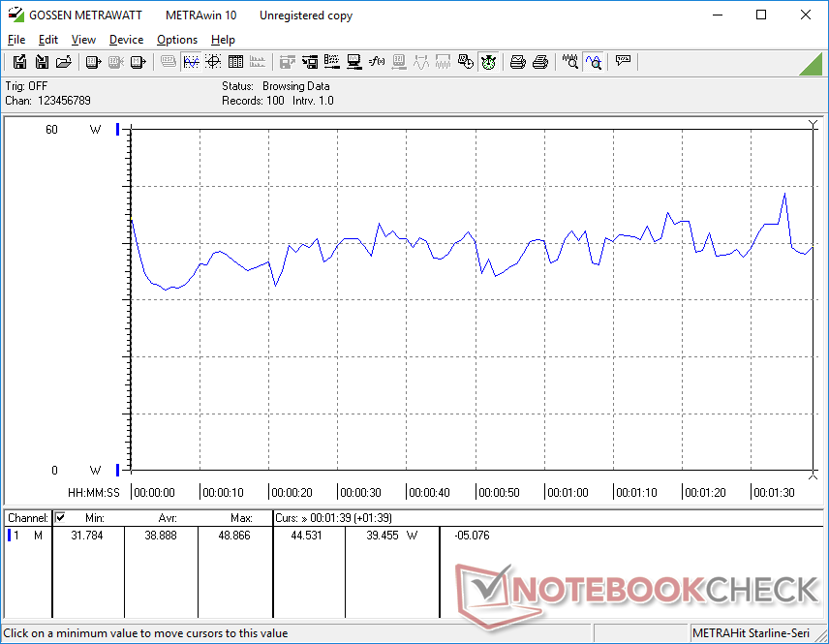Open the View menu
The width and height of the screenshot is (829, 644).
83,40
